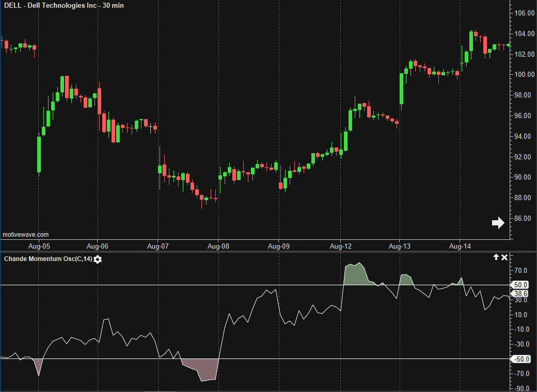
Task: Select the Chande Momentum Osc(C,14) label
Action: (48, 259)
